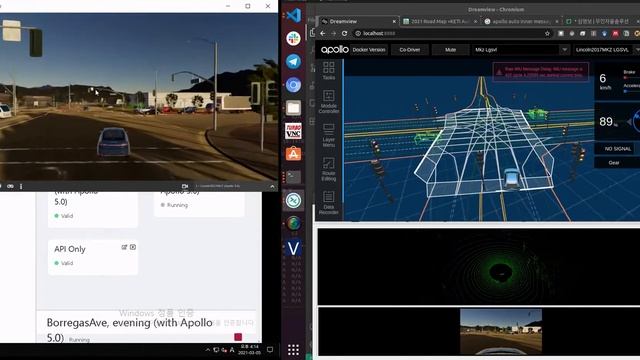This screenshot has width=640, height=360.
Task: Click the camera icon in simulator bottom bar
Action: tap(185, 186)
